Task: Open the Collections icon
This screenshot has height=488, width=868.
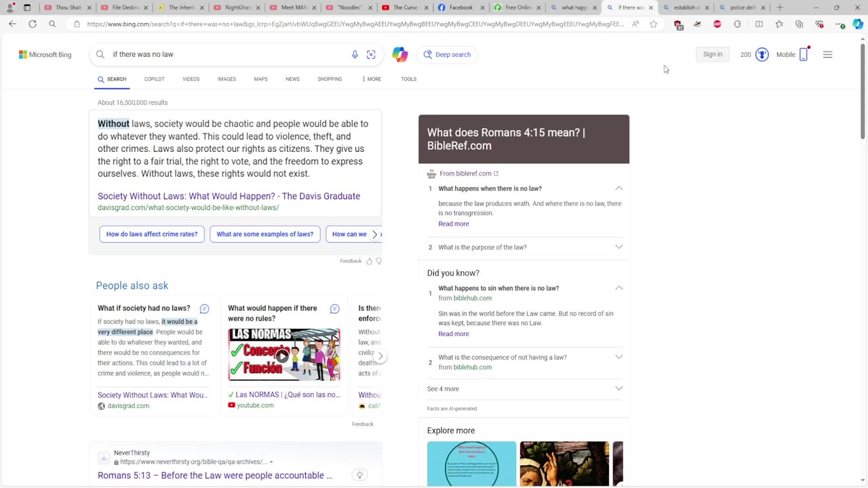Action: (800, 24)
